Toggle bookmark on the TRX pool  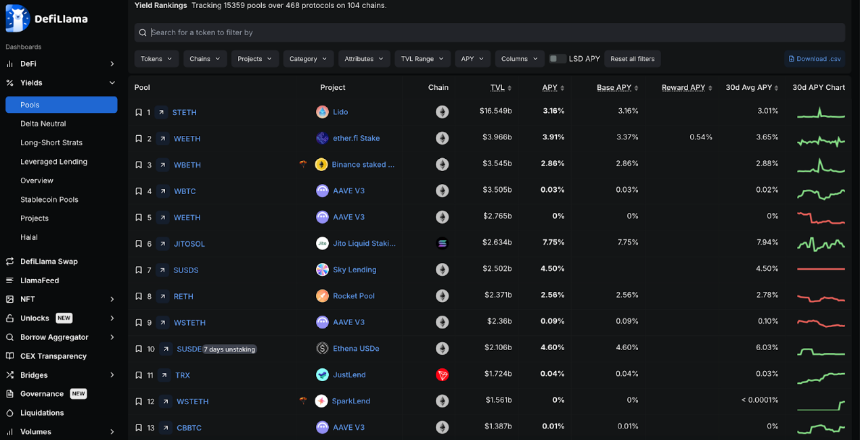[139, 375]
